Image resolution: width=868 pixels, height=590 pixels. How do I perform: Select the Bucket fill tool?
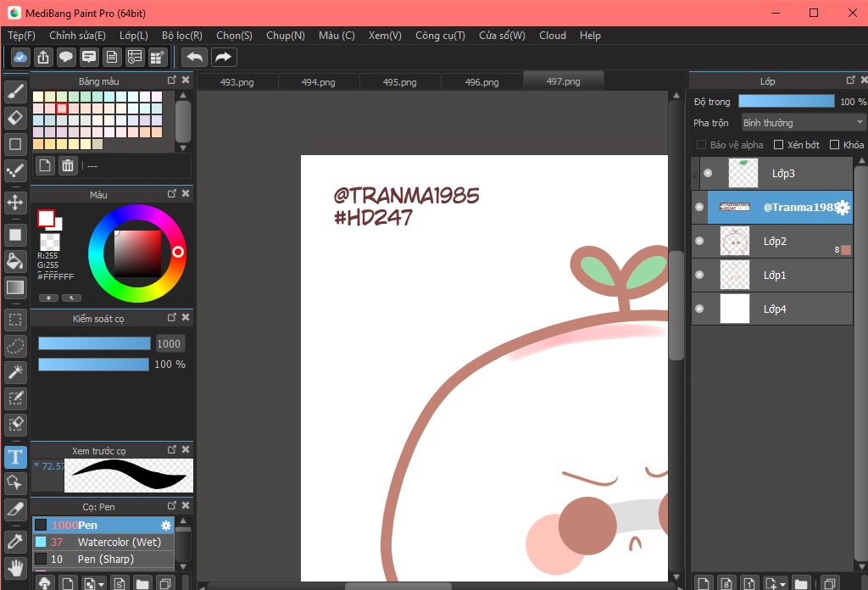(x=15, y=261)
